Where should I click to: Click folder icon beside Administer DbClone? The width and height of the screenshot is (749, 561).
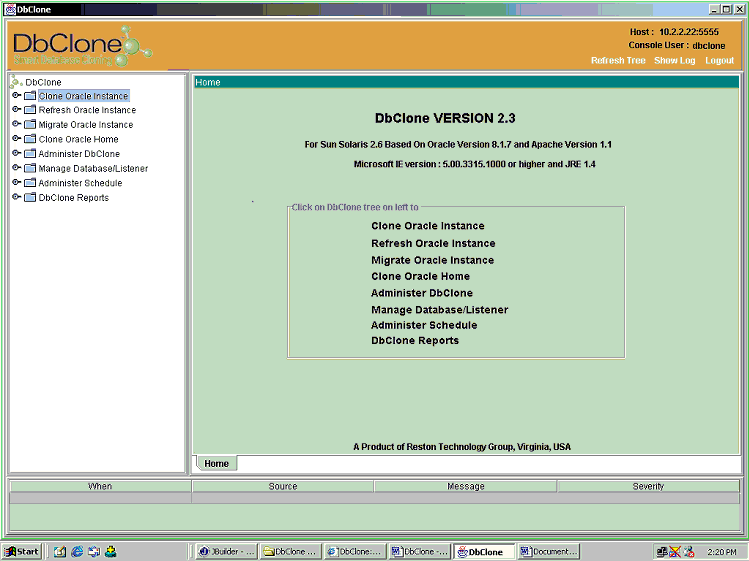click(30, 153)
